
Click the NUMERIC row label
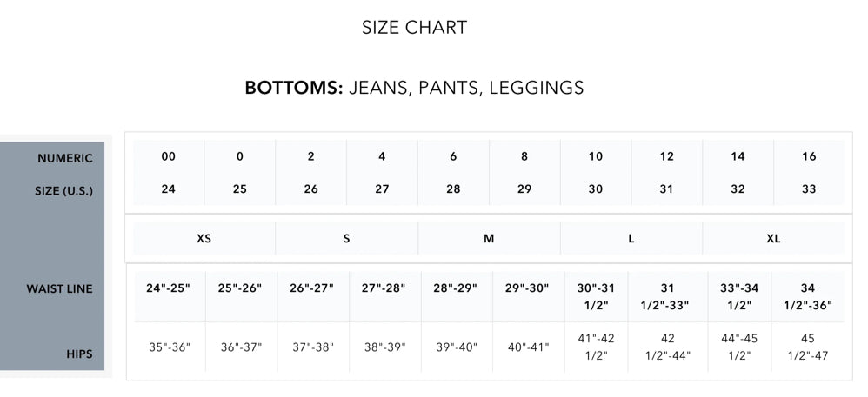point(65,158)
